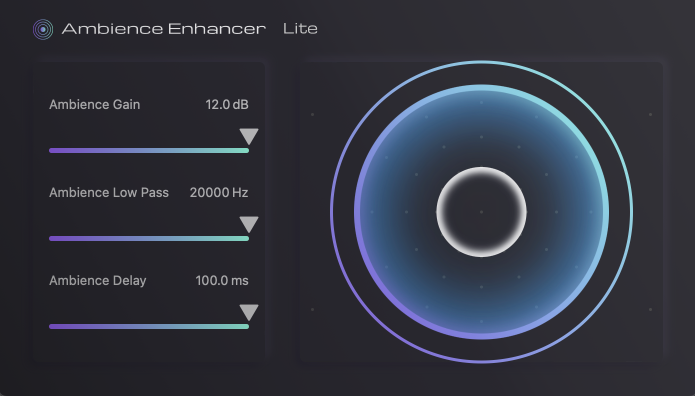Click the Ambience Gain slider handle triangle
Screen dimensions: 695x396
coord(249,137)
